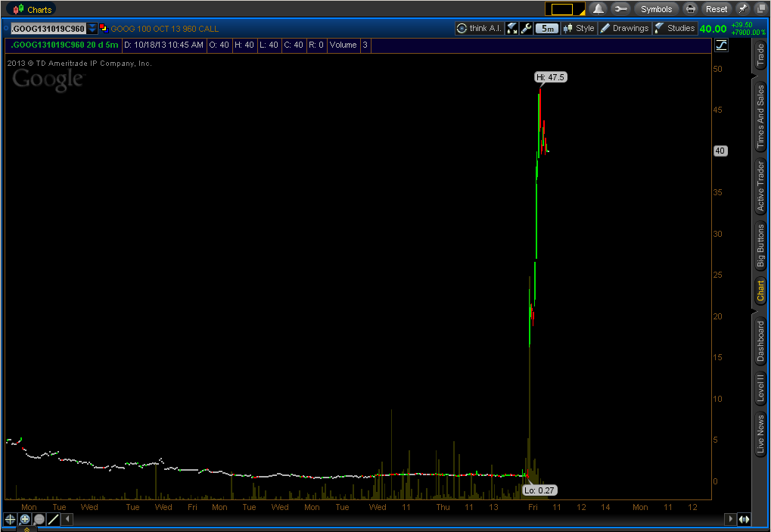Open the Big Buttons side tab
771x532 pixels.
[760, 246]
